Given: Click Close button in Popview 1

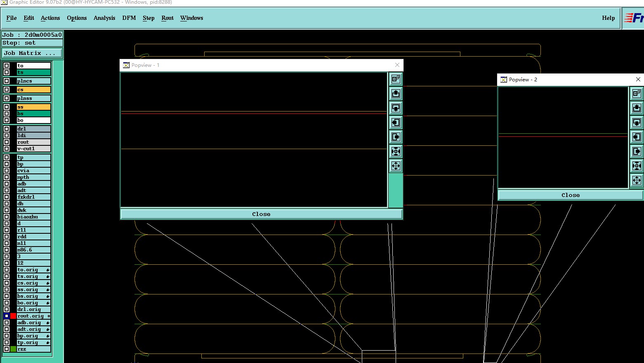Looking at the screenshot, I should 261,214.
